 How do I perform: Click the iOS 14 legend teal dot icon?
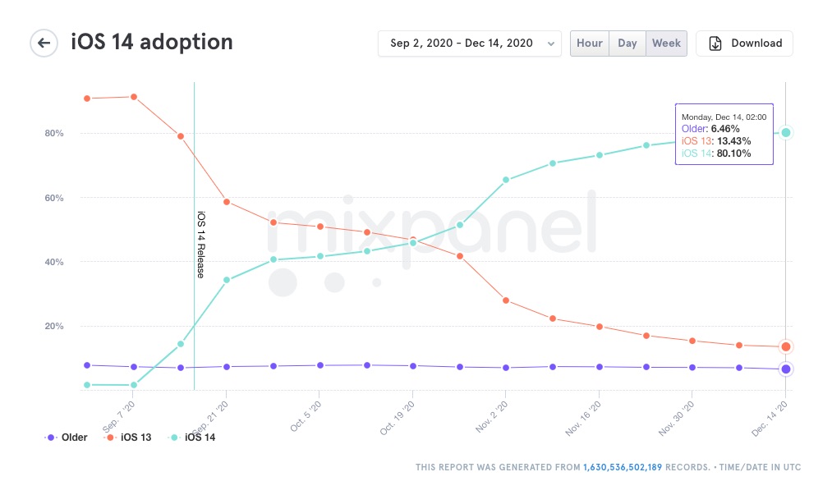pyautogui.click(x=174, y=438)
